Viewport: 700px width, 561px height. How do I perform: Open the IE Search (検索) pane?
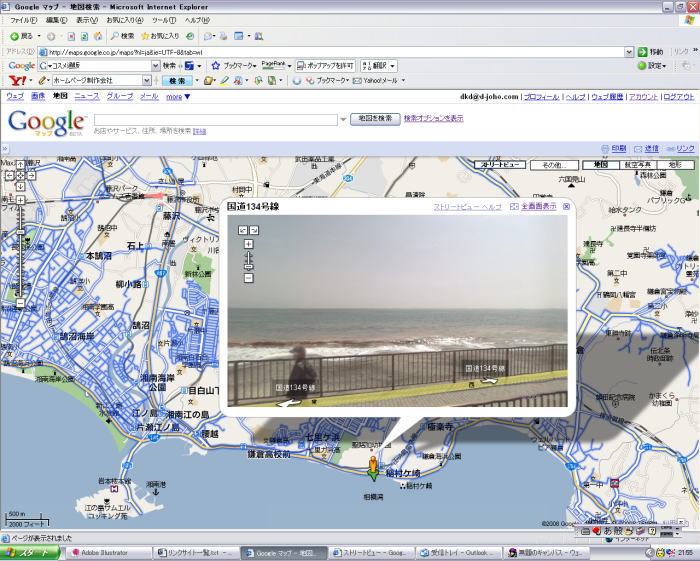(x=123, y=36)
